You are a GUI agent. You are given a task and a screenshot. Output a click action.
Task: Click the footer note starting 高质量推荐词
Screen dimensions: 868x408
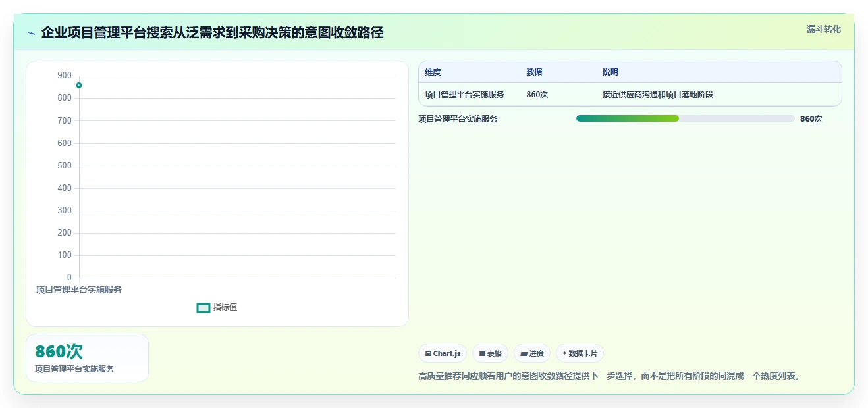click(609, 376)
